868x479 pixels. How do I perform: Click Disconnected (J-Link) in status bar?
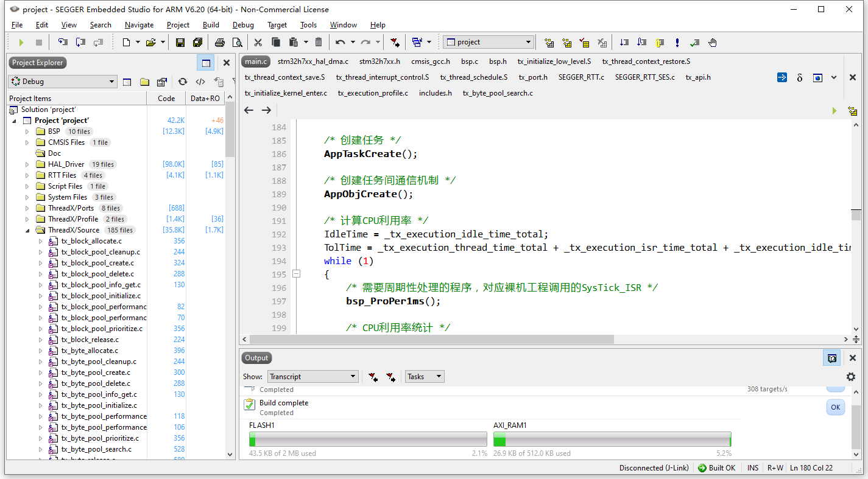pos(654,468)
